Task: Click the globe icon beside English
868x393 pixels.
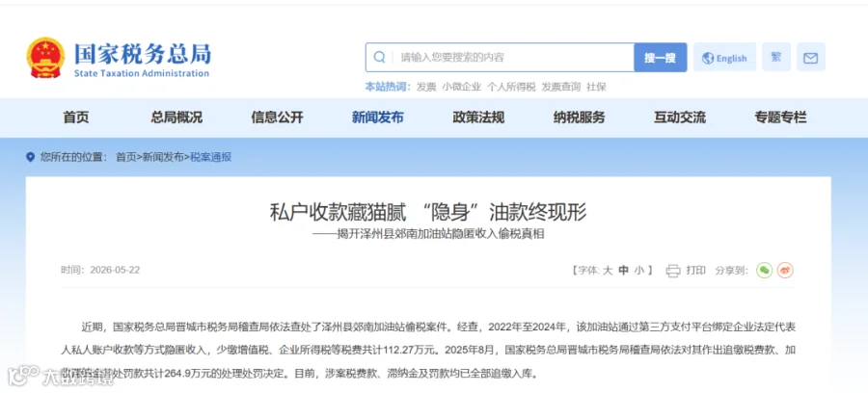Action: tap(708, 58)
